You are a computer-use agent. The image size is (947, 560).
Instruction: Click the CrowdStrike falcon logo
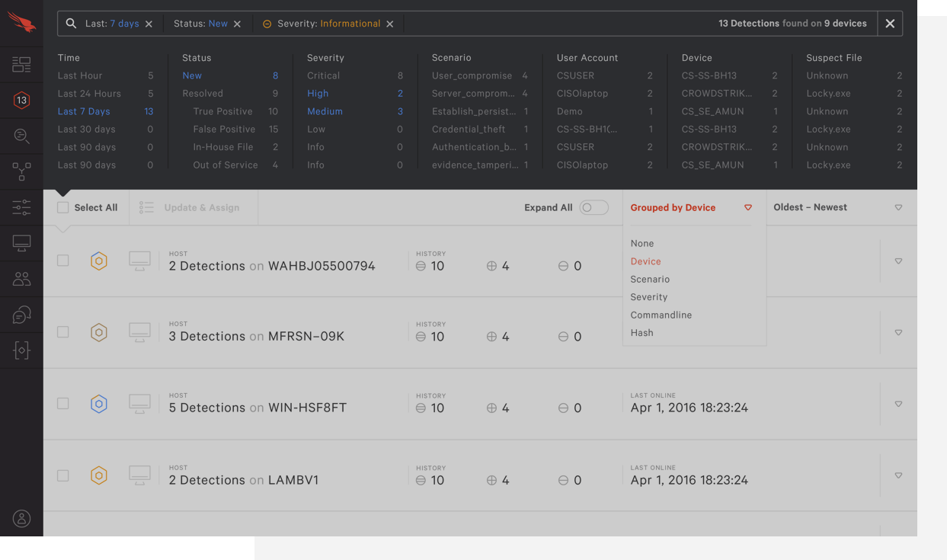point(21,21)
